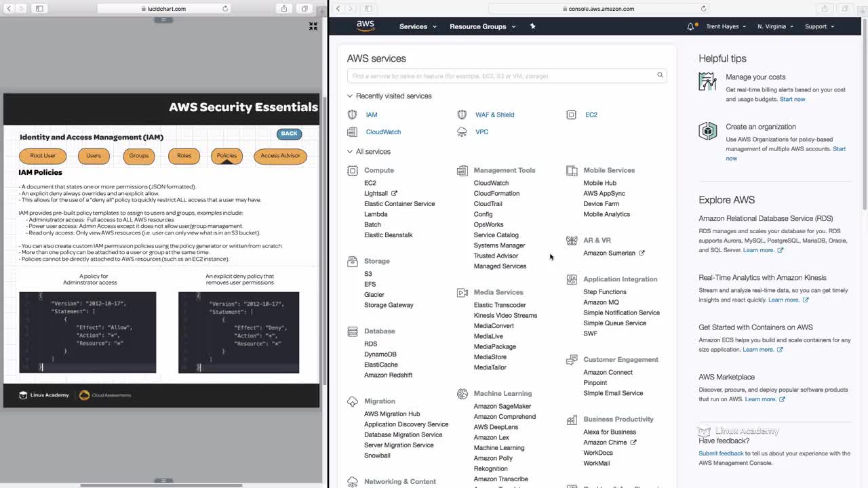Go back in the AWS console browser window
Viewport: 868px width, 488px height.
coord(338,9)
